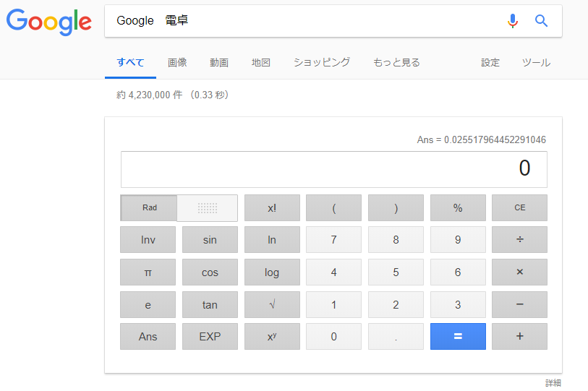Click the search box containing Google 電卓

tap(304, 21)
